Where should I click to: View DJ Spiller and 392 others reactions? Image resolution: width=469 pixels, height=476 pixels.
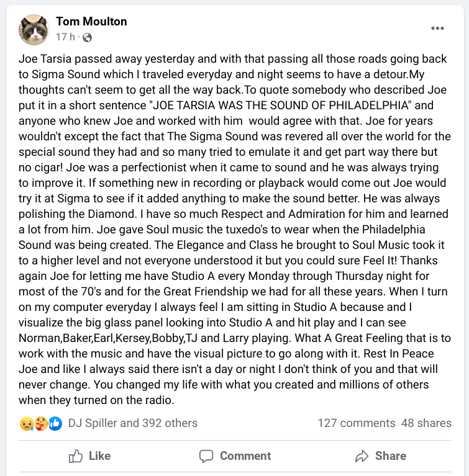[x=133, y=423]
